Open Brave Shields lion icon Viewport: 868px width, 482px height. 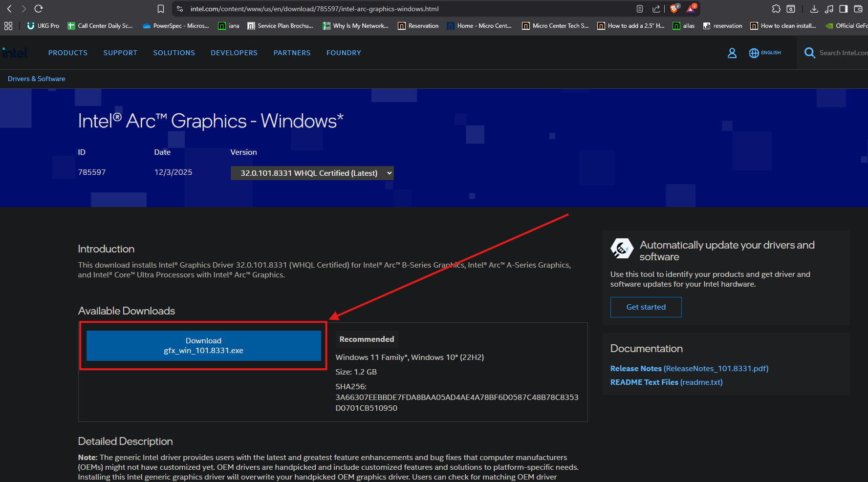[x=674, y=8]
